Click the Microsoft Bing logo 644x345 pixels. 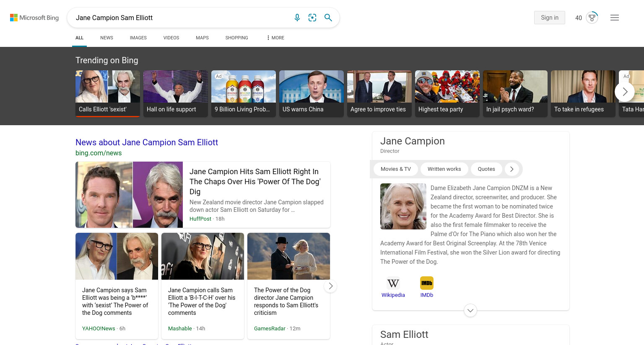34,18
